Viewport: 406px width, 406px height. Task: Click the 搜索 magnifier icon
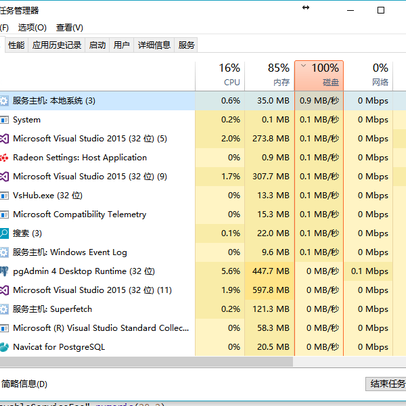4,233
